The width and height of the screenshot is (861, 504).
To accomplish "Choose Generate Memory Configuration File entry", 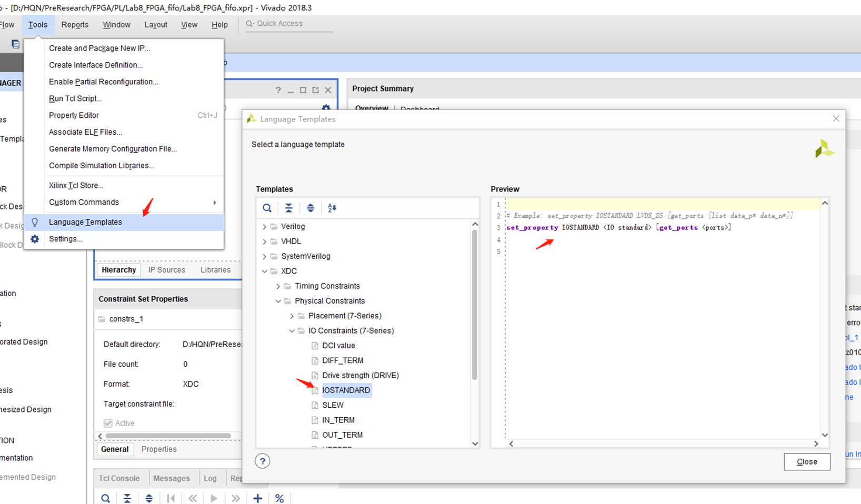I will (x=124, y=149).
